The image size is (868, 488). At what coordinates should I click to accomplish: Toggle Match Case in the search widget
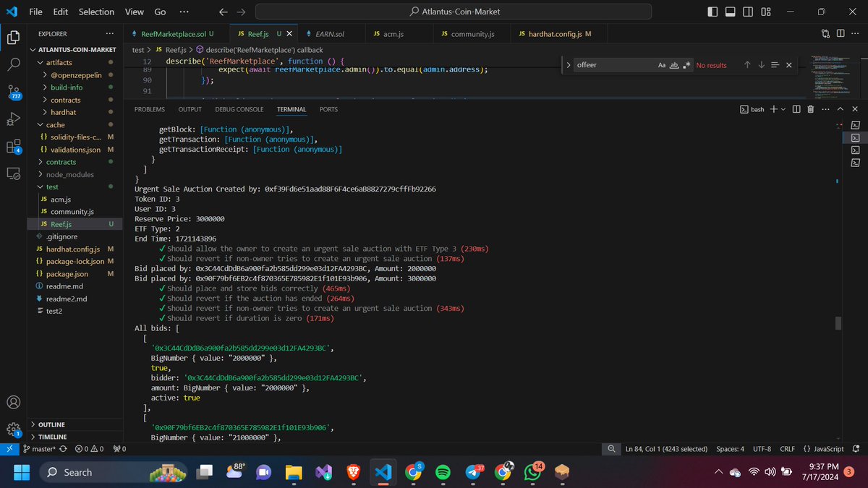coord(662,65)
